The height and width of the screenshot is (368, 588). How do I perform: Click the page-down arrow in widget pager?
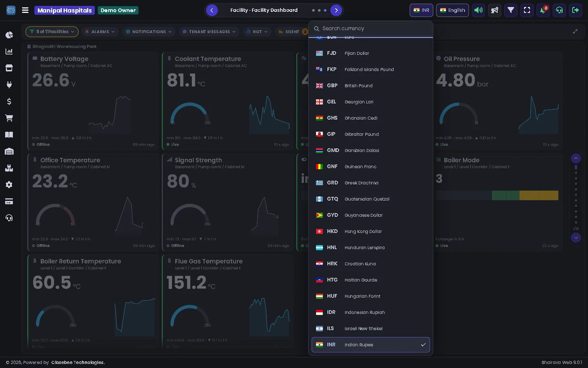click(x=576, y=238)
